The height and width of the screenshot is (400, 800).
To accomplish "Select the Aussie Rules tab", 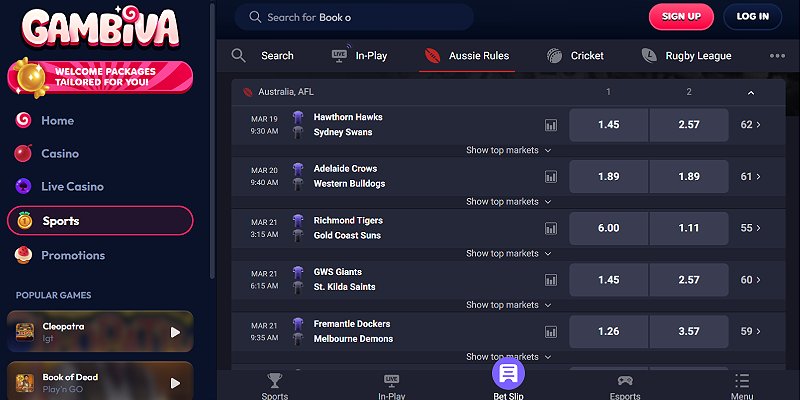I will 467,56.
